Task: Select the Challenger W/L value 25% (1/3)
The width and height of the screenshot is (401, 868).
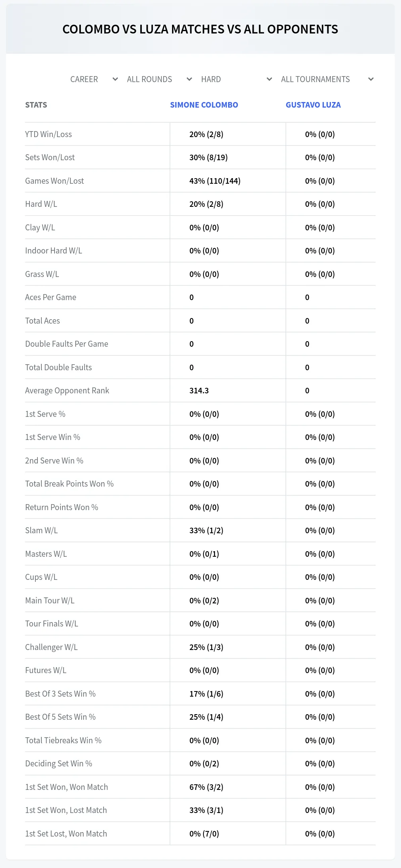Action: tap(206, 647)
